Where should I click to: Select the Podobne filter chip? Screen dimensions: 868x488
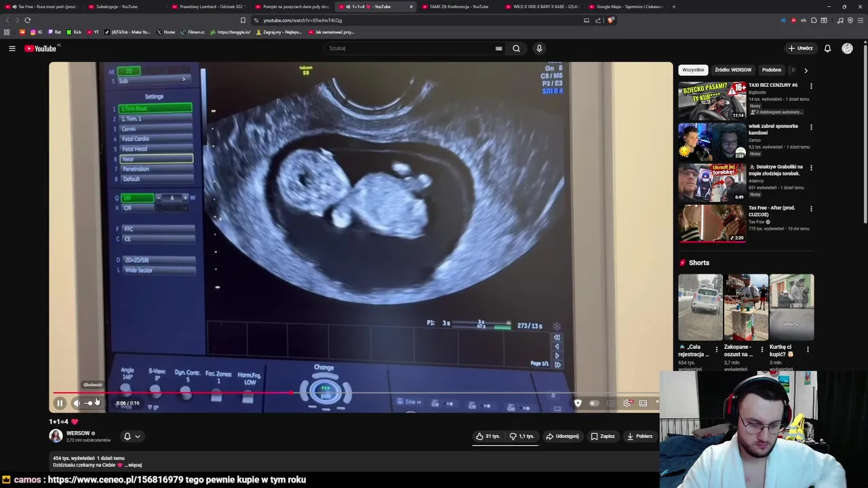[x=772, y=70]
